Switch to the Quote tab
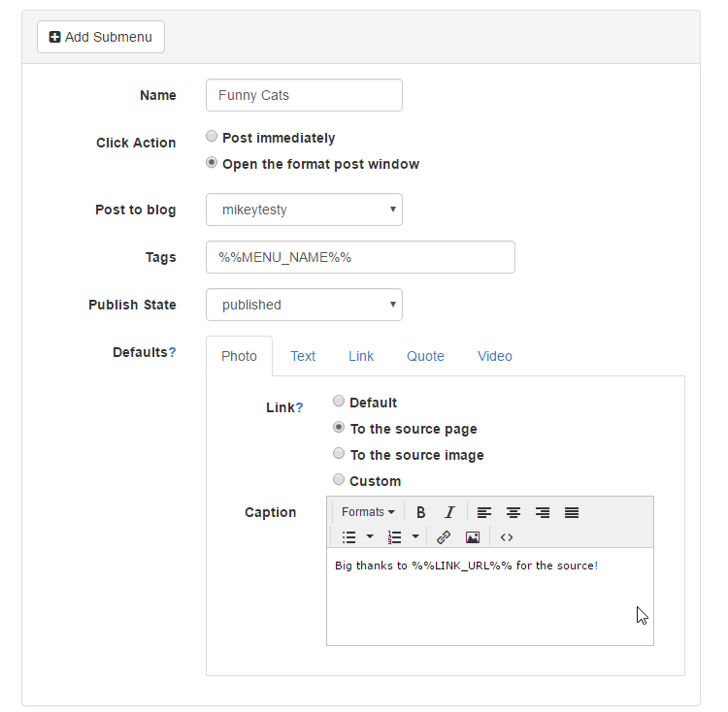The width and height of the screenshot is (728, 712). coord(425,356)
